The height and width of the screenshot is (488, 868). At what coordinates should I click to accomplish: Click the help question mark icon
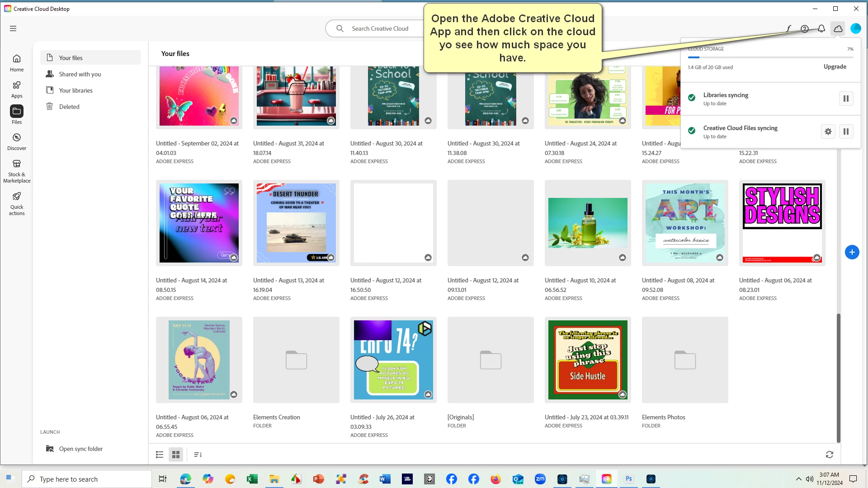805,28
